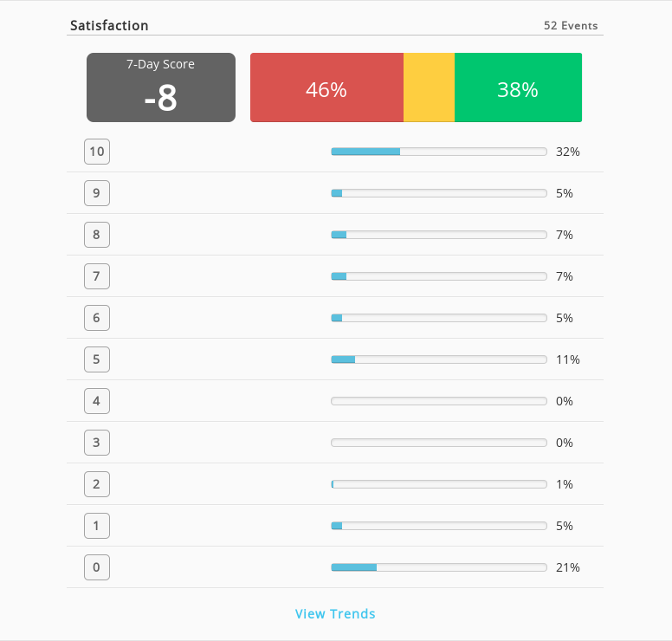Click the score 8 badge

pyautogui.click(x=97, y=235)
